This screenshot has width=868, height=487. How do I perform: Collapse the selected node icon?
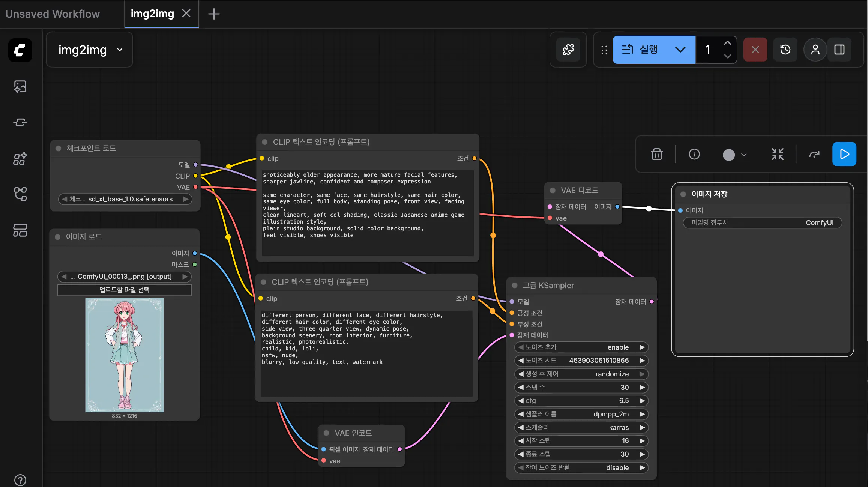778,154
